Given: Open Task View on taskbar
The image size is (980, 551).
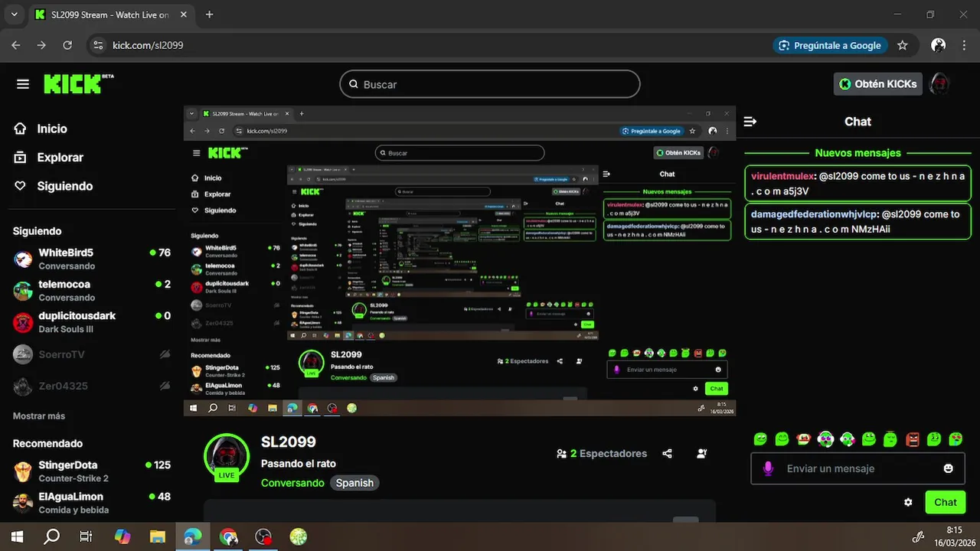Looking at the screenshot, I should pos(86,537).
